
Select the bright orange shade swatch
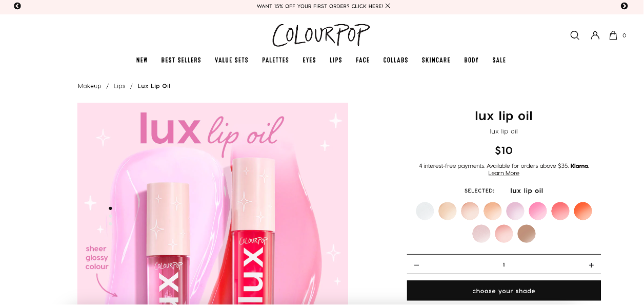tap(583, 211)
